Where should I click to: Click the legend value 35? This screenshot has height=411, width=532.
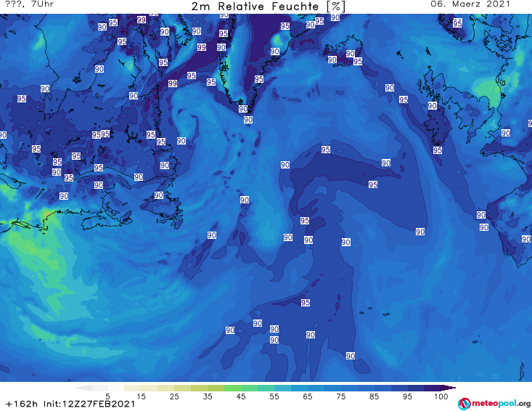click(208, 396)
